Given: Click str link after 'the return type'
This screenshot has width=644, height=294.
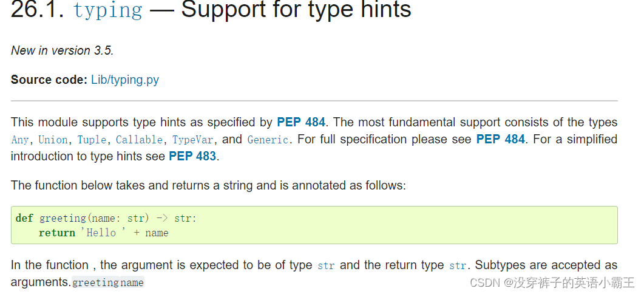Looking at the screenshot, I should pos(458,265).
